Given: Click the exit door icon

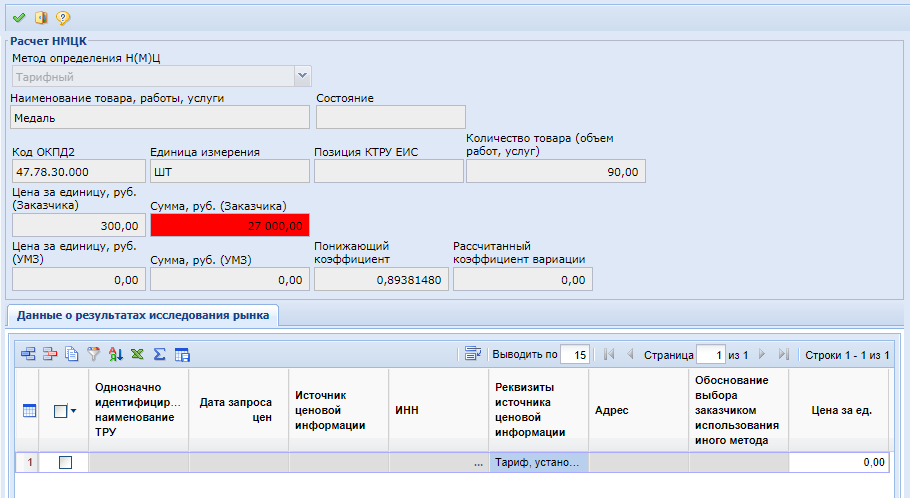Looking at the screenshot, I should pyautogui.click(x=41, y=18).
